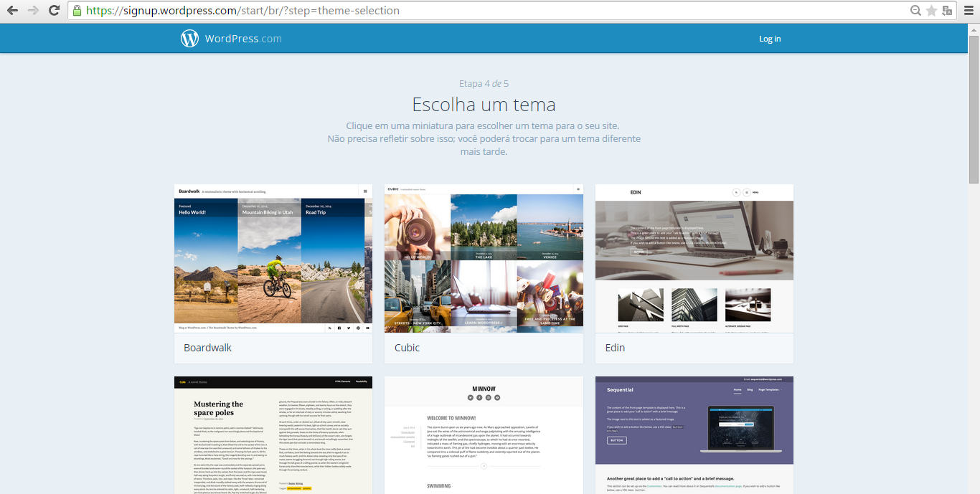
Task: Click the browser forward arrow
Action: tap(33, 11)
